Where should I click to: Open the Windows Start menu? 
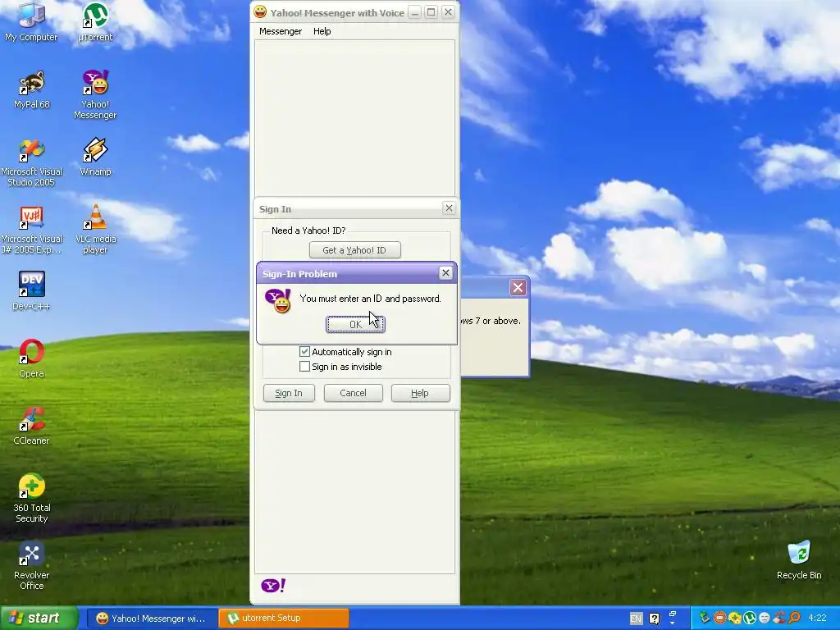pos(39,619)
